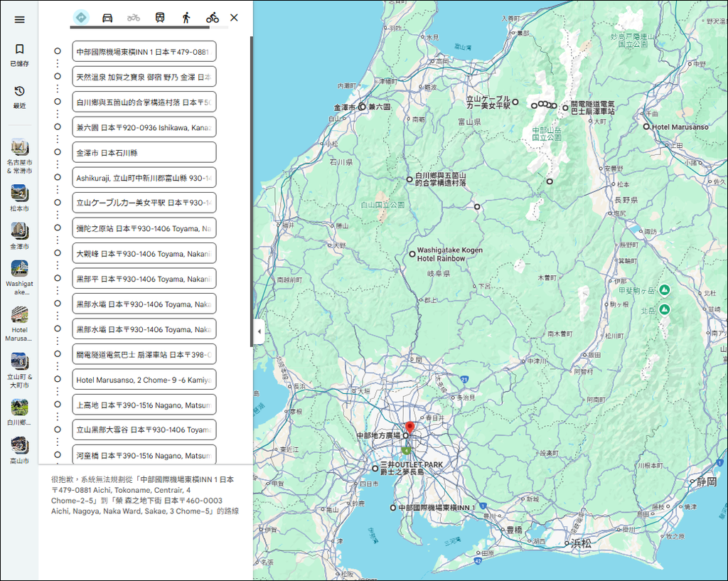Screen dimensions: 728x581
Task: Click the Hotel Marusanso map marker
Action: (x=646, y=127)
